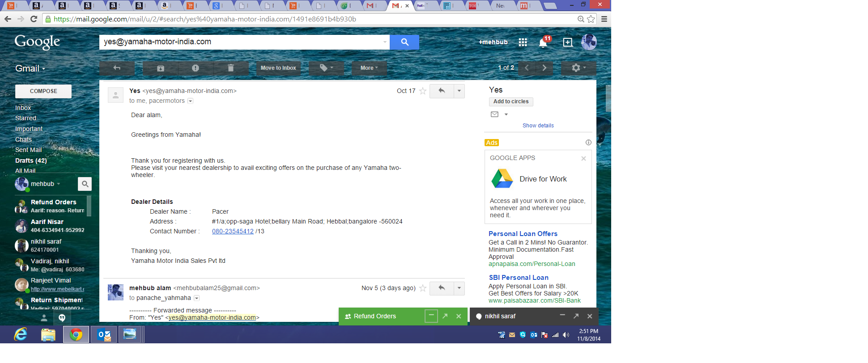
Task: Open mehbub chat status dropdown
Action: click(x=58, y=184)
